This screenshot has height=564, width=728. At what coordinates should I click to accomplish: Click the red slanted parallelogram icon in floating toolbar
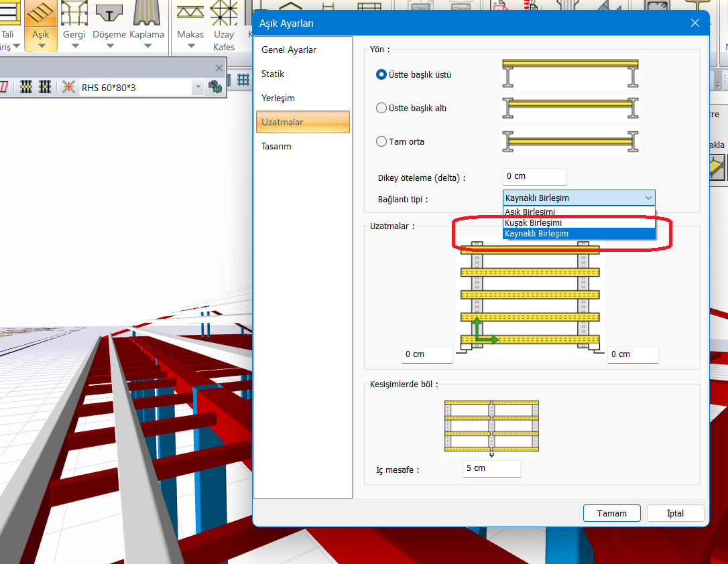click(4, 86)
